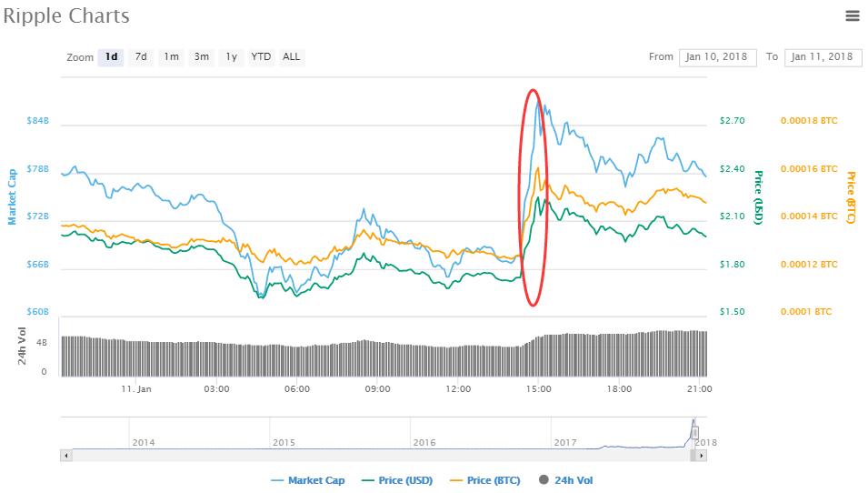868x493 pixels.
Task: Select the ALL zoom range
Action: tap(291, 57)
